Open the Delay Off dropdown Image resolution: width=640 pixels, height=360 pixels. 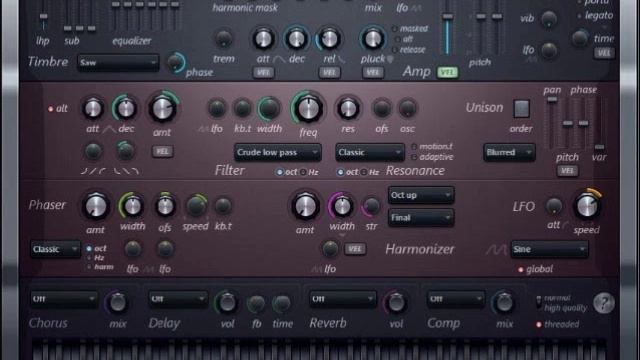178,299
